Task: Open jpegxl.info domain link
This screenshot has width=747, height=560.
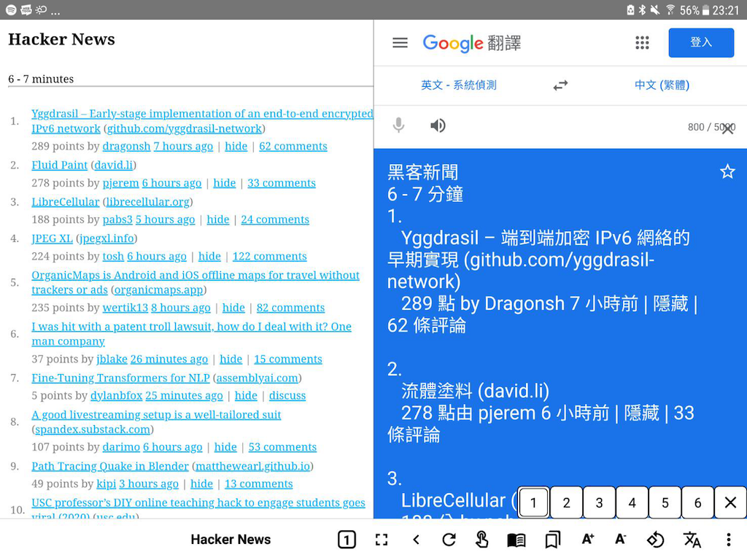Action: point(107,238)
